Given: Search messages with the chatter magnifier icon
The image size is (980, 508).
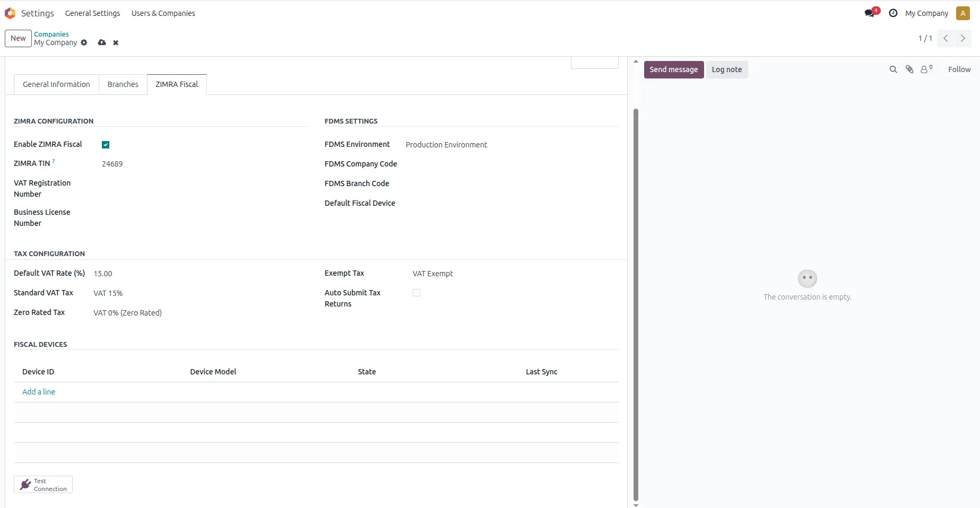Looking at the screenshot, I should (893, 69).
